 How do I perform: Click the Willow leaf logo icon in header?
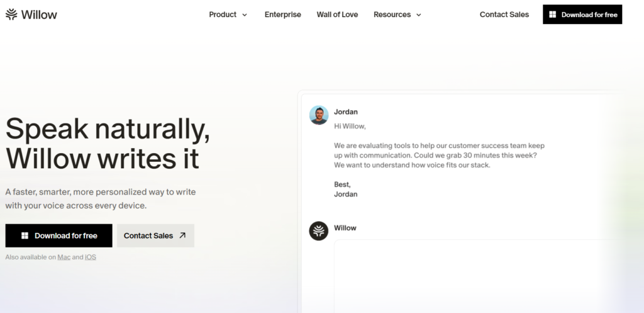coord(11,14)
